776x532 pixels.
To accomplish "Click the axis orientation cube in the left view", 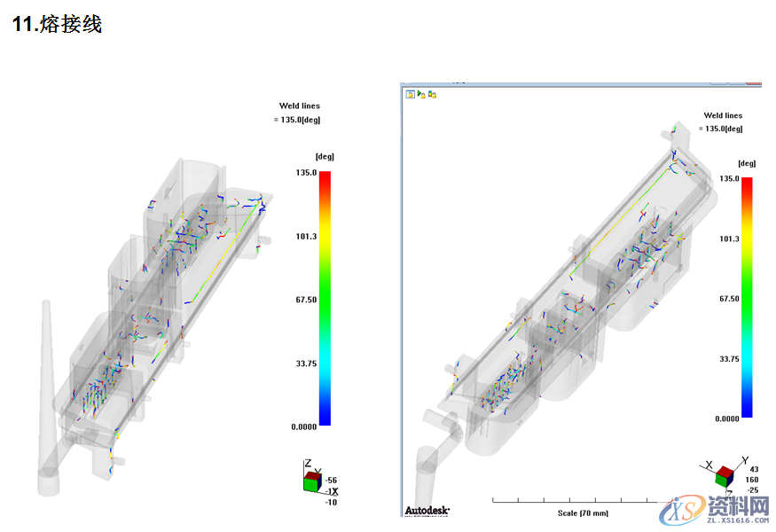I will coord(310,481).
